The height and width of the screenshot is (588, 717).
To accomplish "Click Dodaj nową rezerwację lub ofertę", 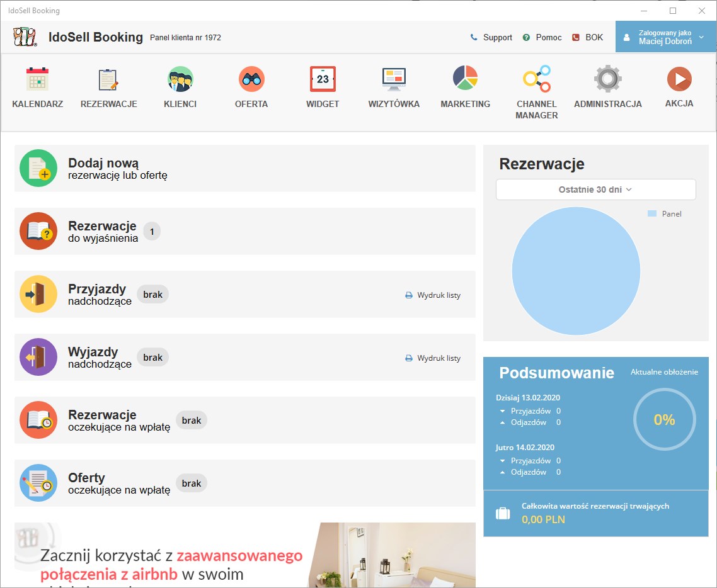I will (x=245, y=168).
